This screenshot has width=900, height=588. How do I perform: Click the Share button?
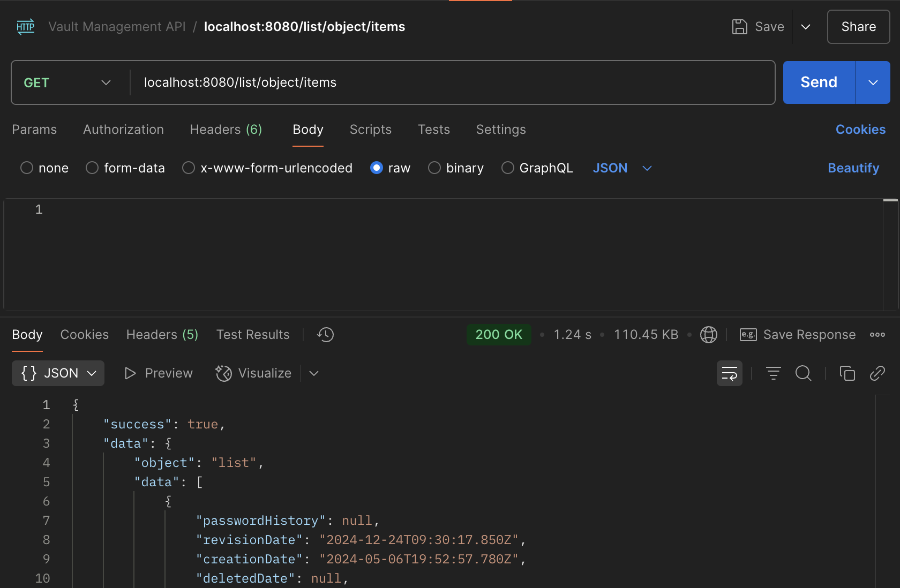click(859, 27)
